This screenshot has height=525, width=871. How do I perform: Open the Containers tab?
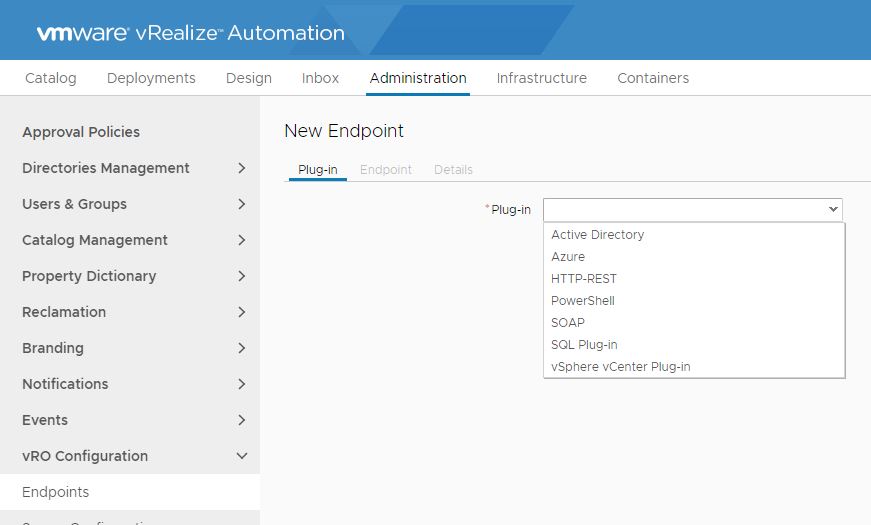[x=653, y=78]
